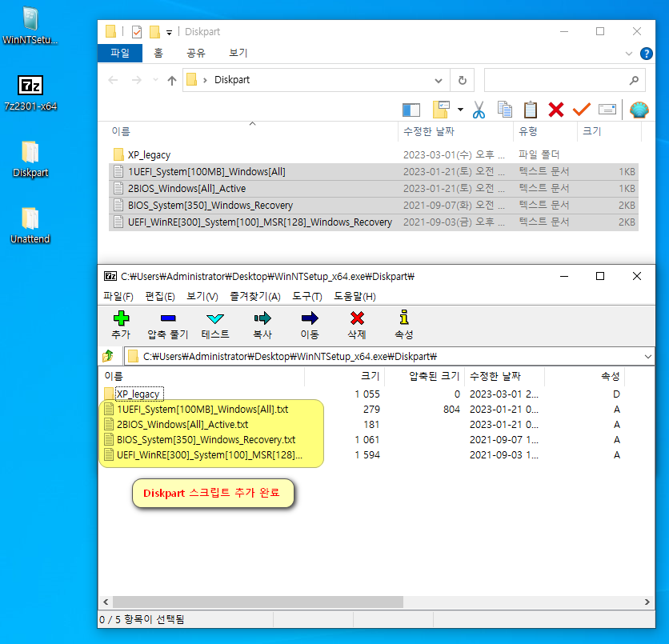Open Explorer recent locations dropdown arrow

[x=155, y=80]
